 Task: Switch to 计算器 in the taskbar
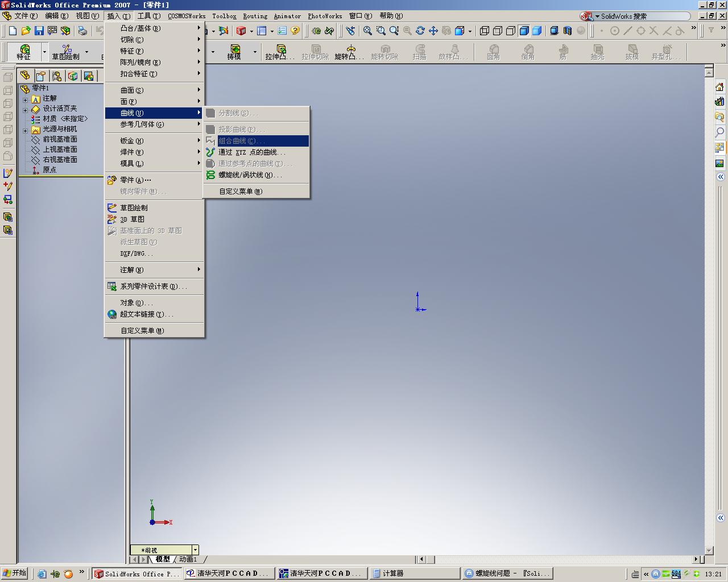point(414,573)
